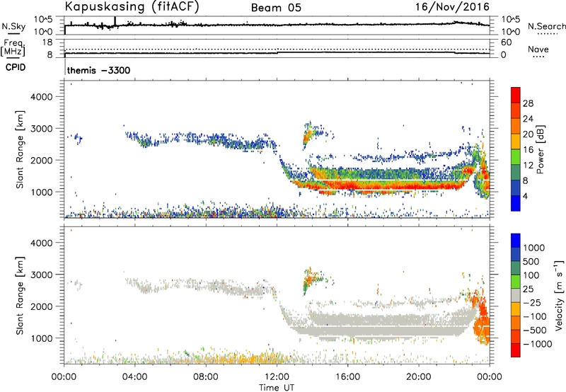Click the "08:00" time axis tick label
The width and height of the screenshot is (566, 392).
pos(205,377)
